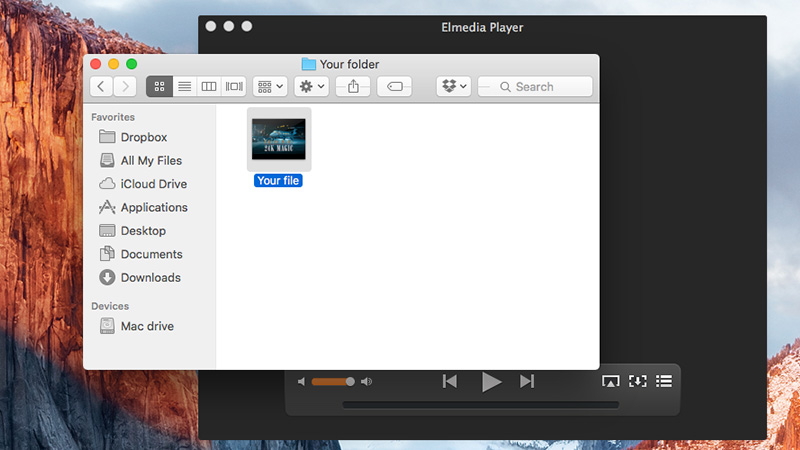800x450 pixels.
Task: Switch Finder to Cover Flow view
Action: coord(234,87)
